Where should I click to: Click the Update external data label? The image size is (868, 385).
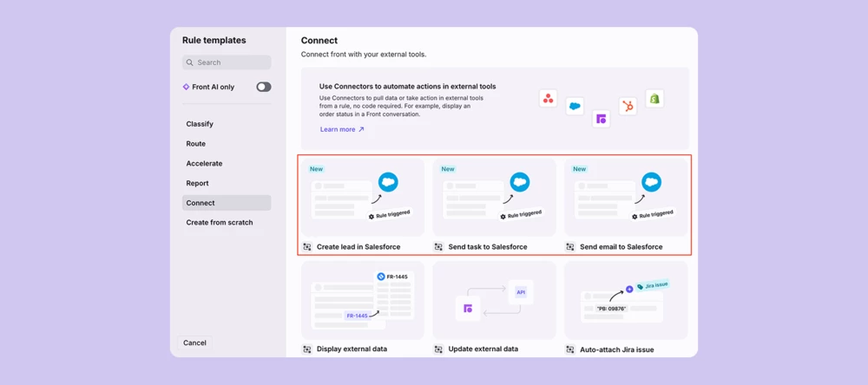click(x=483, y=349)
